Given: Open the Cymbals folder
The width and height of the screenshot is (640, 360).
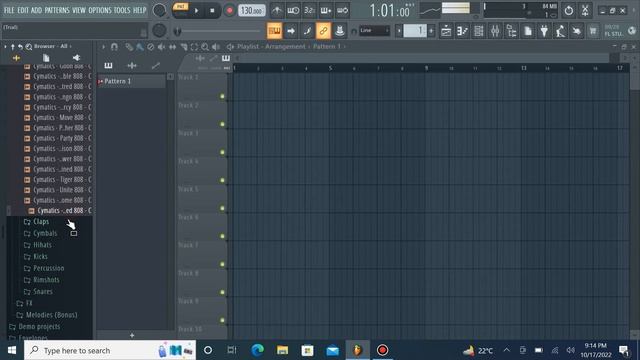Looking at the screenshot, I should pyautogui.click(x=45, y=233).
